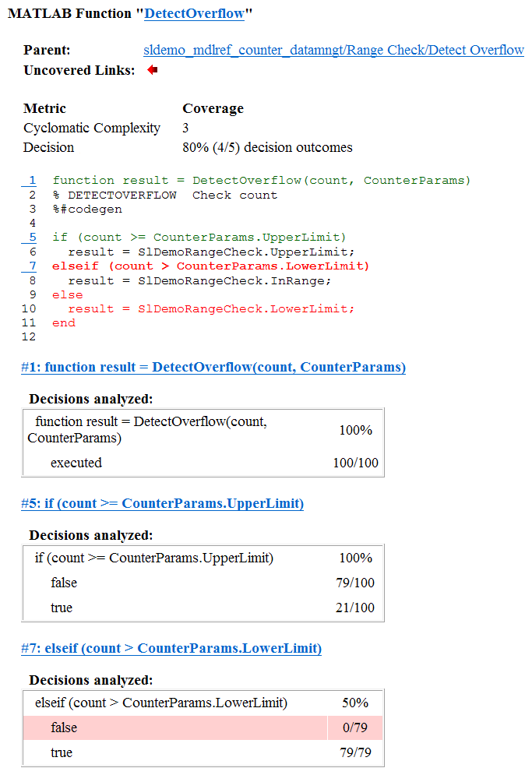Jump to code line number 5
The width and height of the screenshot is (532, 775).
[x=32, y=237]
